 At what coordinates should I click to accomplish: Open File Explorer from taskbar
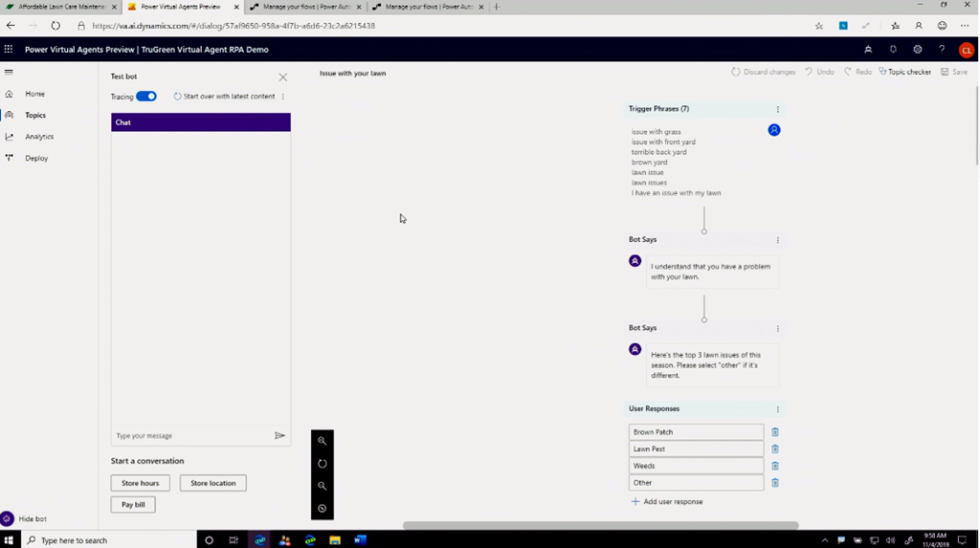click(335, 540)
